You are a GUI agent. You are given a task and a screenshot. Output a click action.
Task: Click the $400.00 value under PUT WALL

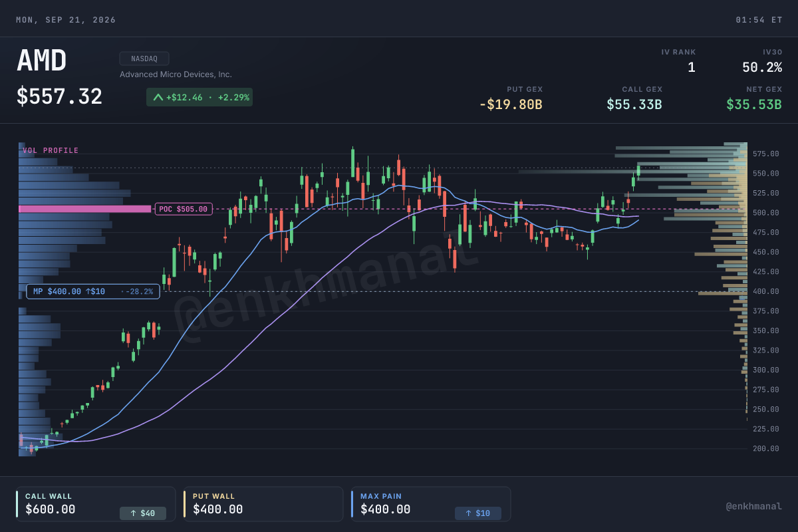(218, 510)
